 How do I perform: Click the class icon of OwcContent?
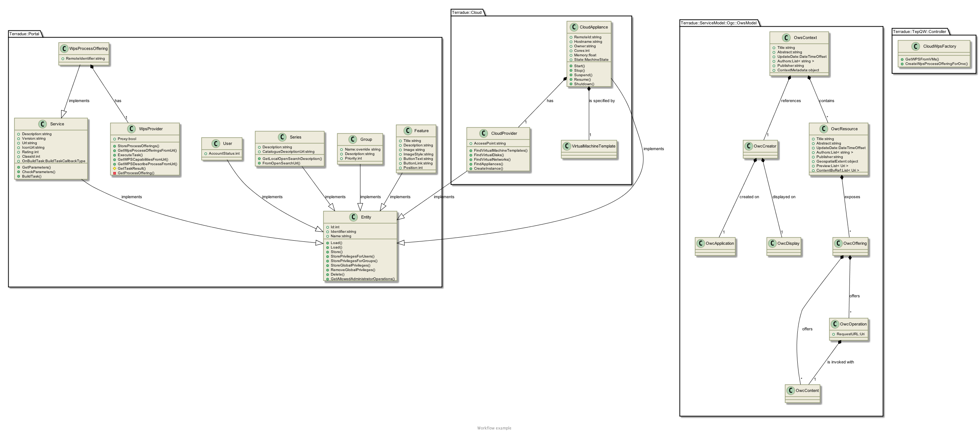[x=791, y=390]
